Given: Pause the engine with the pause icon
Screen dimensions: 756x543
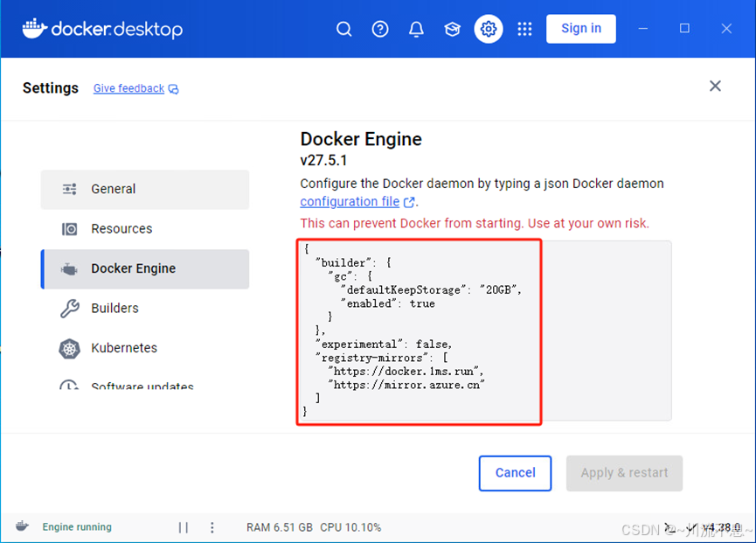Looking at the screenshot, I should (x=184, y=527).
